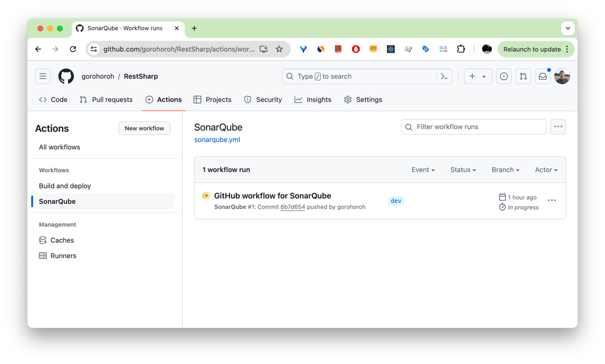The width and height of the screenshot is (605, 364).
Task: Open the Actor filter dropdown
Action: (x=546, y=170)
